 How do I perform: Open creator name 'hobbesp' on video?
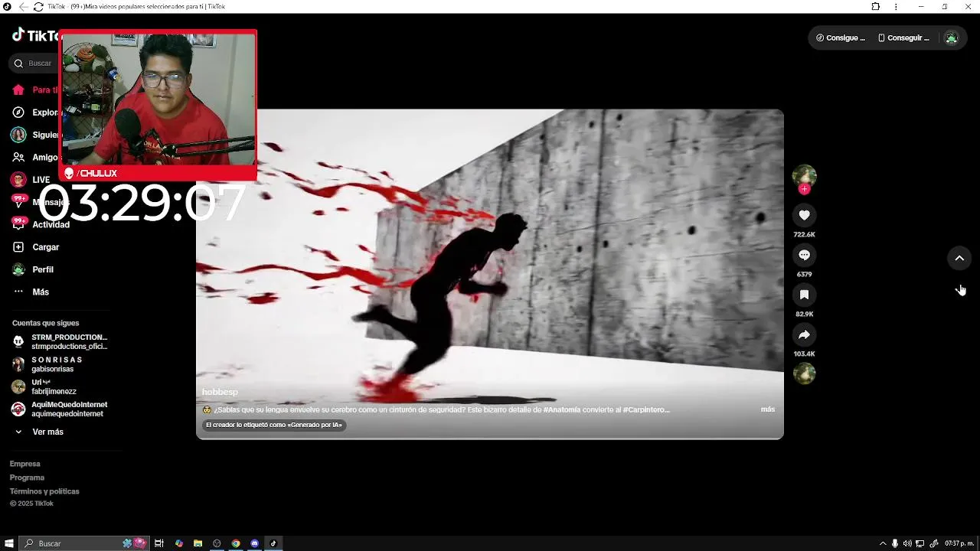point(220,392)
